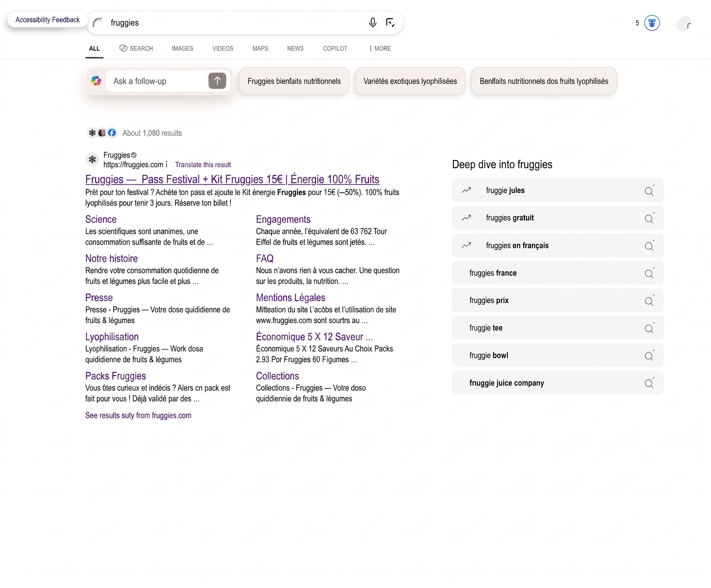Click search icon on fruggies gratuit row
This screenshot has height=588, width=711.
[x=649, y=218]
